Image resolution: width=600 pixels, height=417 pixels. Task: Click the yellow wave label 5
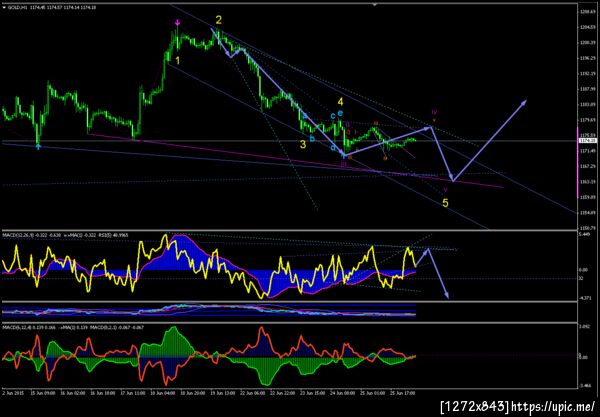tap(445, 203)
